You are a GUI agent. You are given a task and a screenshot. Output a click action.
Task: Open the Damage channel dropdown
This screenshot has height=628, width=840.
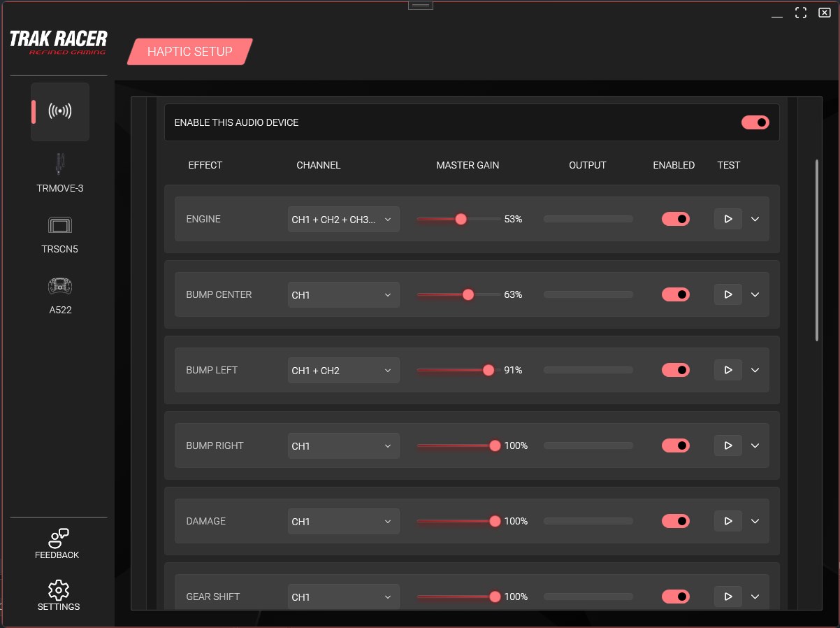344,521
